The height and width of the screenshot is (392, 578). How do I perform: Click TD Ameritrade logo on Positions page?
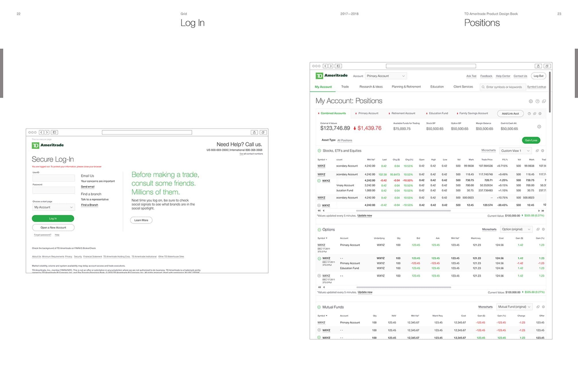[331, 75]
